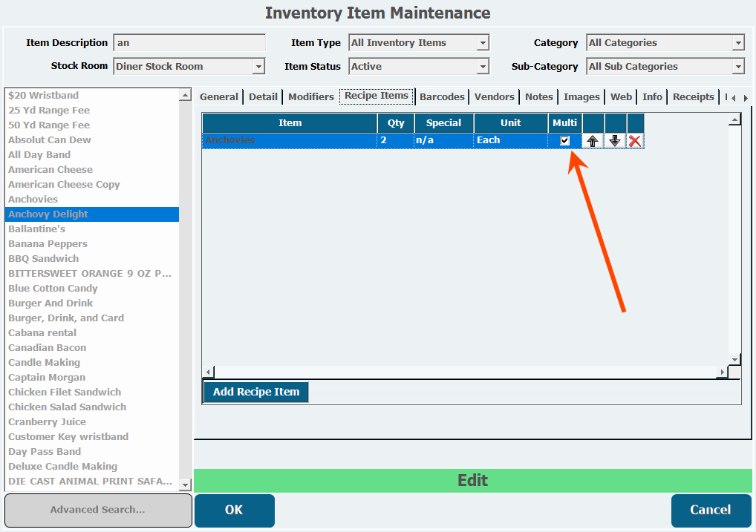This screenshot has height=532, width=756.
Task: Open the Item Type dropdown
Action: tap(483, 43)
